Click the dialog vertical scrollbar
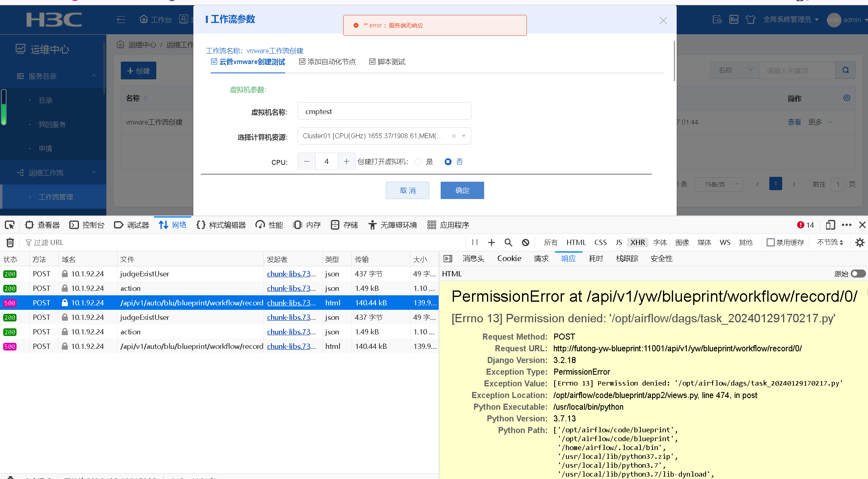Viewport: 868px width, 479px height. (674, 60)
